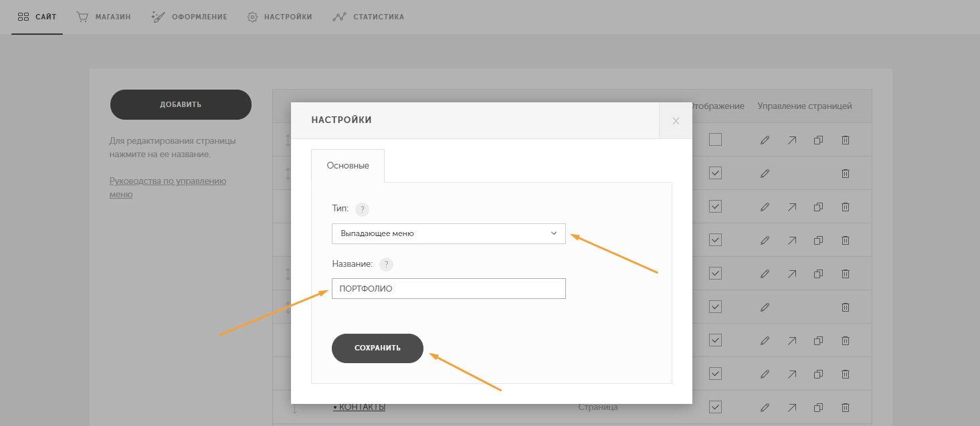Click the duplicate page icon in the first row
This screenshot has height=426, width=980.
pyautogui.click(x=818, y=140)
